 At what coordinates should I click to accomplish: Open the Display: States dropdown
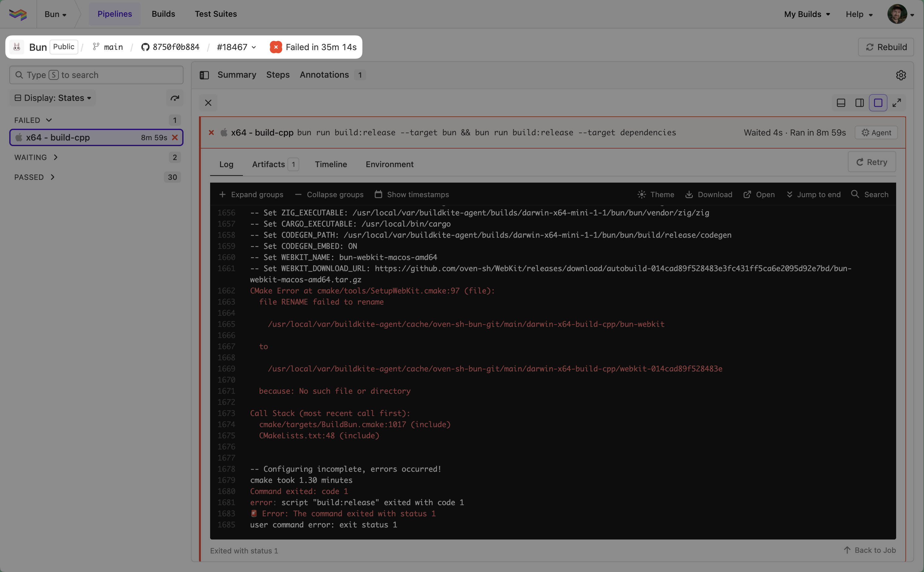(53, 98)
